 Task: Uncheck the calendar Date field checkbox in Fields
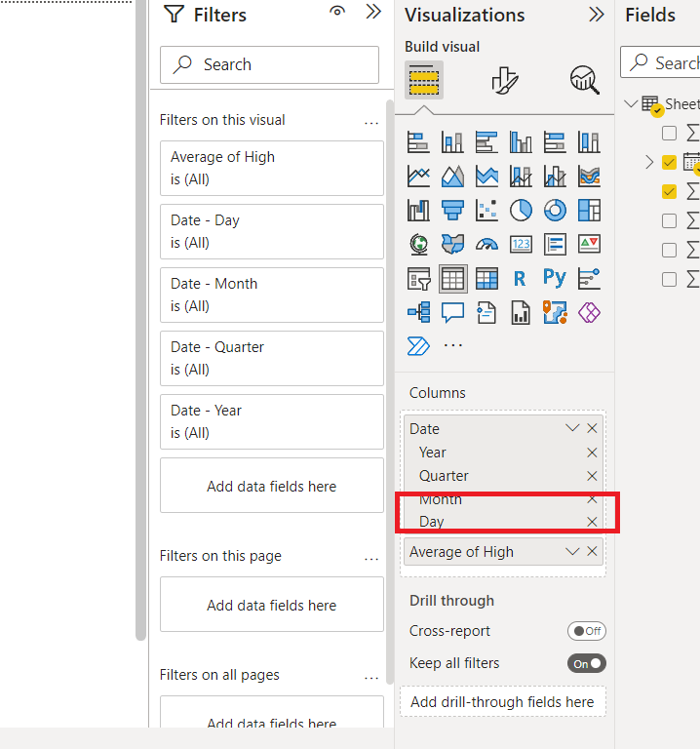669,163
